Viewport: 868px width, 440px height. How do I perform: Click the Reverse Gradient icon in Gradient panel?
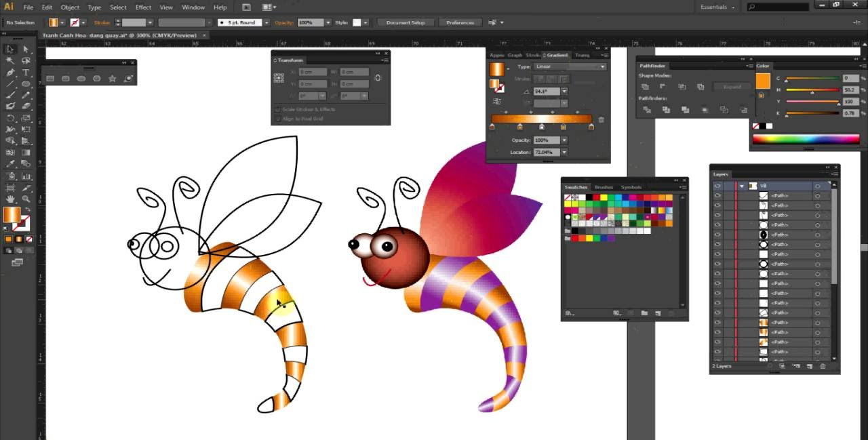pos(497,100)
